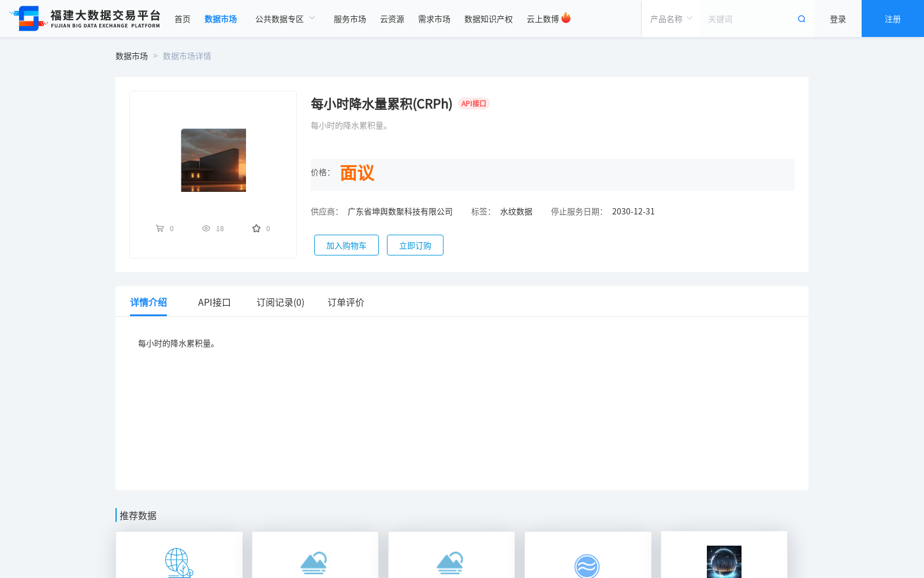This screenshot has height=578, width=924.
Task: Open 数据市场 in the top navigation
Action: pos(221,19)
